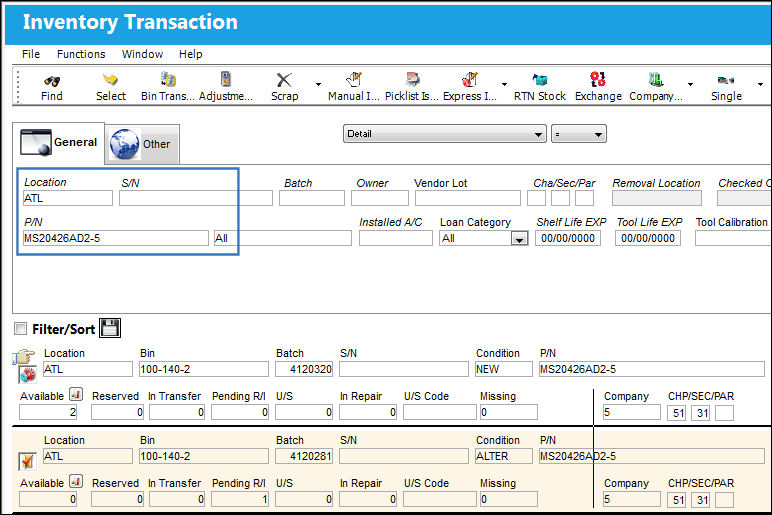
Task: Click the Pending R/I value 1 field
Action: [240, 499]
